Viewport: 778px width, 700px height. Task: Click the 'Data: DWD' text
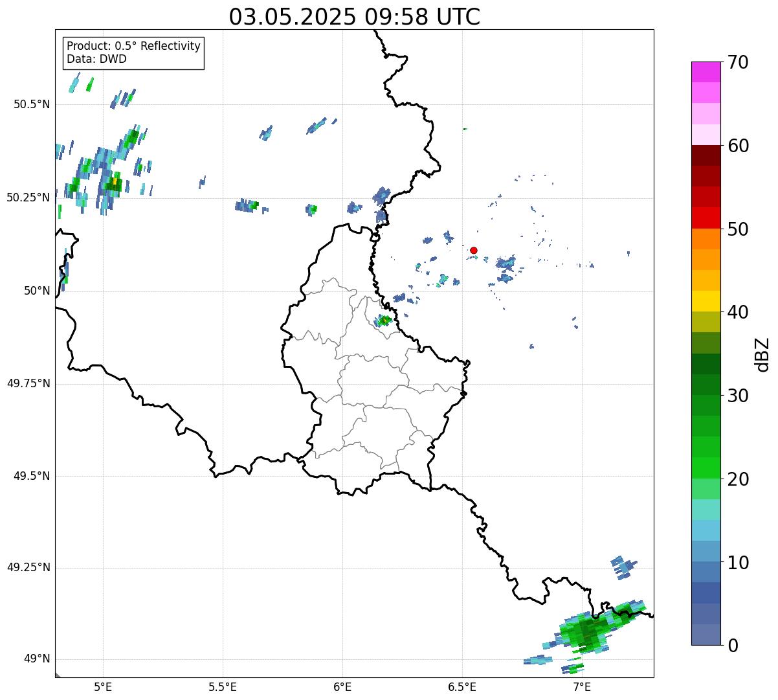pos(96,59)
